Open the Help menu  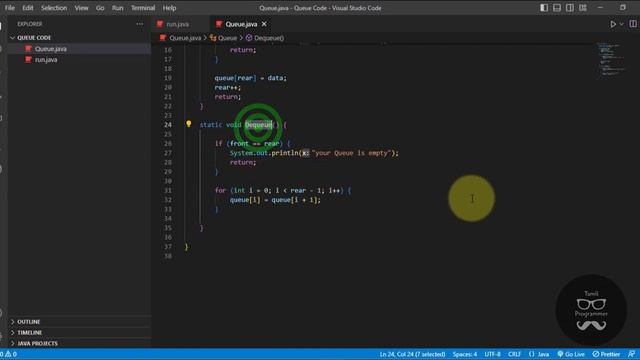[x=169, y=8]
